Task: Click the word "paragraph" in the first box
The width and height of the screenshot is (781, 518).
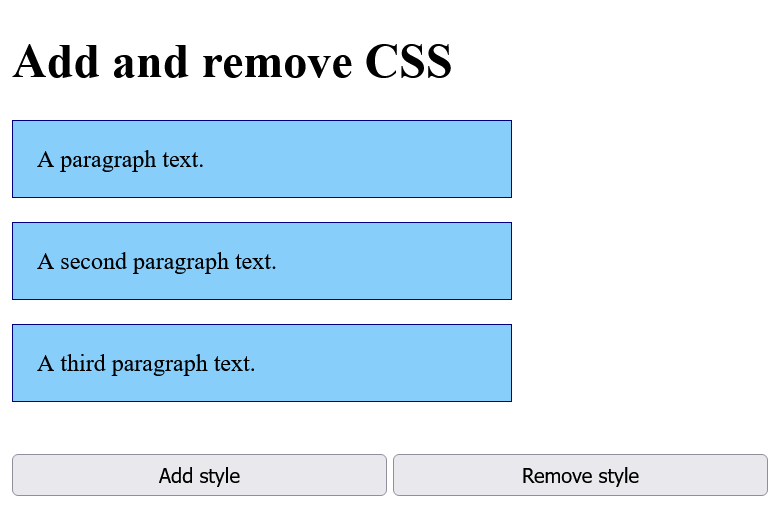Action: coord(108,159)
